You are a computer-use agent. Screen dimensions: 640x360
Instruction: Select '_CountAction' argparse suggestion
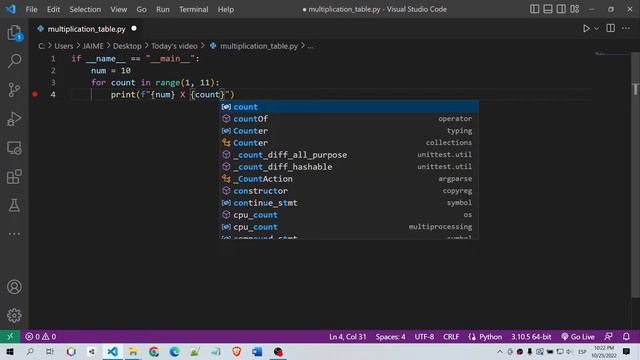pyautogui.click(x=349, y=179)
